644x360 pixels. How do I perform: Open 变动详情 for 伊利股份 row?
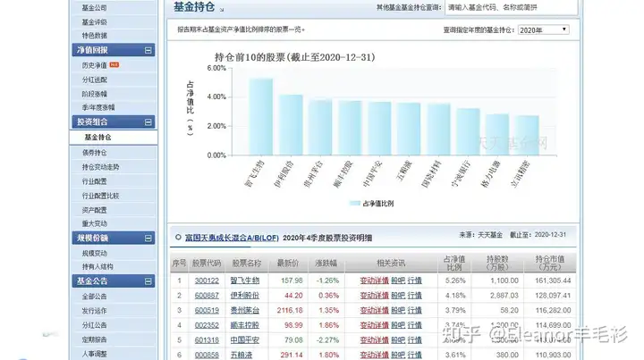[x=374, y=296]
